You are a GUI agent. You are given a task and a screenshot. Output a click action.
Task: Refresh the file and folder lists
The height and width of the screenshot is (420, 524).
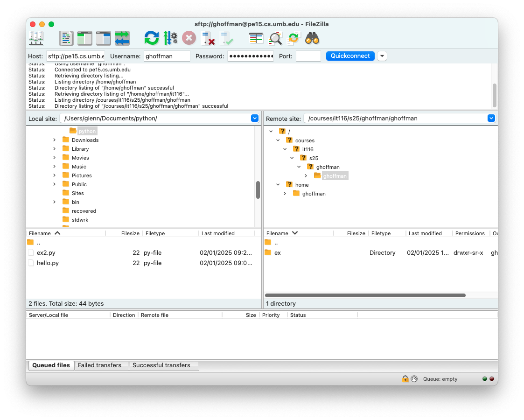151,38
